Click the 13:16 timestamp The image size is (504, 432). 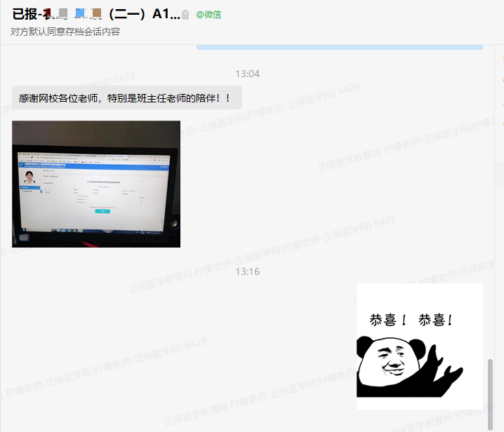coord(247,271)
